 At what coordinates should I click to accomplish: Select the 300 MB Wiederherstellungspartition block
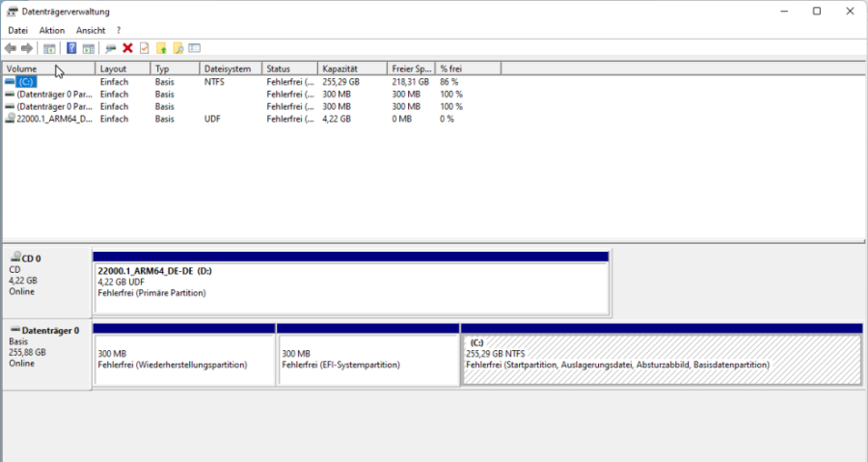184,355
